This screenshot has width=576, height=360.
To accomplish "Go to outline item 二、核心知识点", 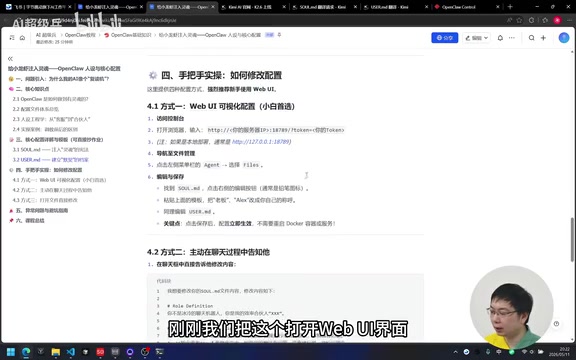I will pyautogui.click(x=29, y=89).
